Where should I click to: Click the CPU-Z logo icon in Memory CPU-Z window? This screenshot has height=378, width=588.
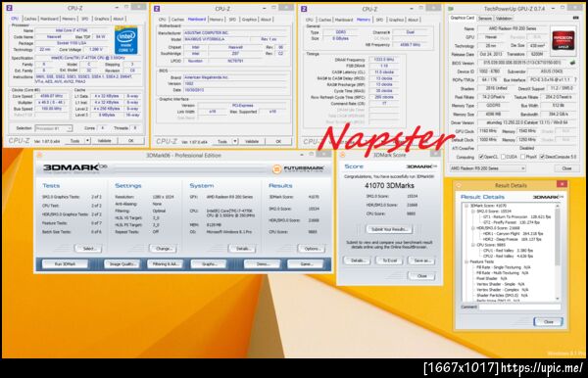(x=304, y=9)
